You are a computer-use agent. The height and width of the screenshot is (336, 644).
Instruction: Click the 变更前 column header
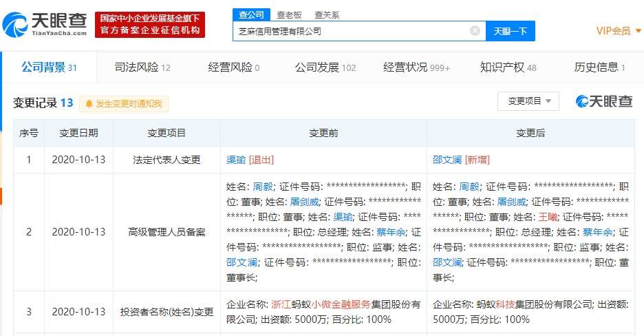(x=323, y=133)
